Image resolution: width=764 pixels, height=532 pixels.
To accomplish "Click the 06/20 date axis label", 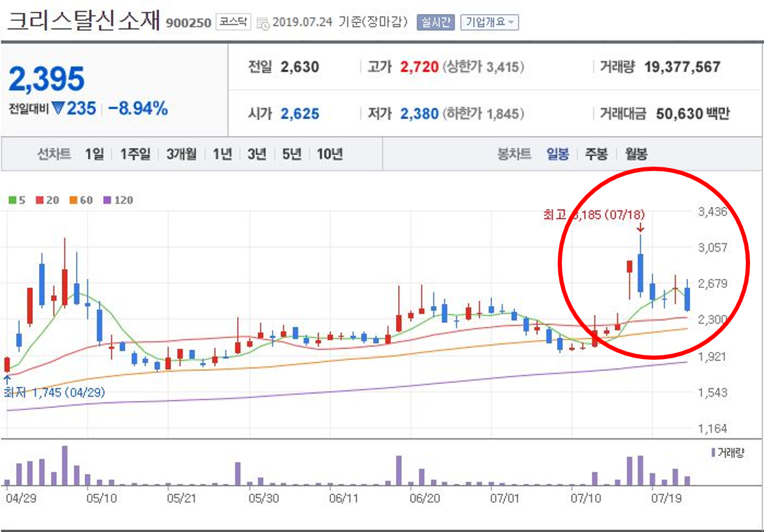I will (x=425, y=499).
